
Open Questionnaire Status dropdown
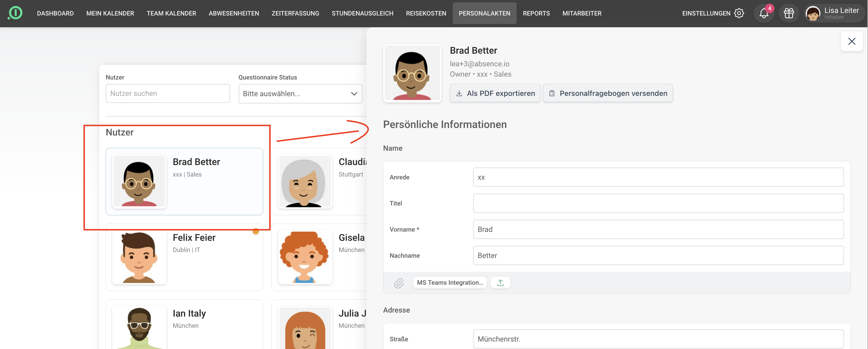[x=300, y=94]
